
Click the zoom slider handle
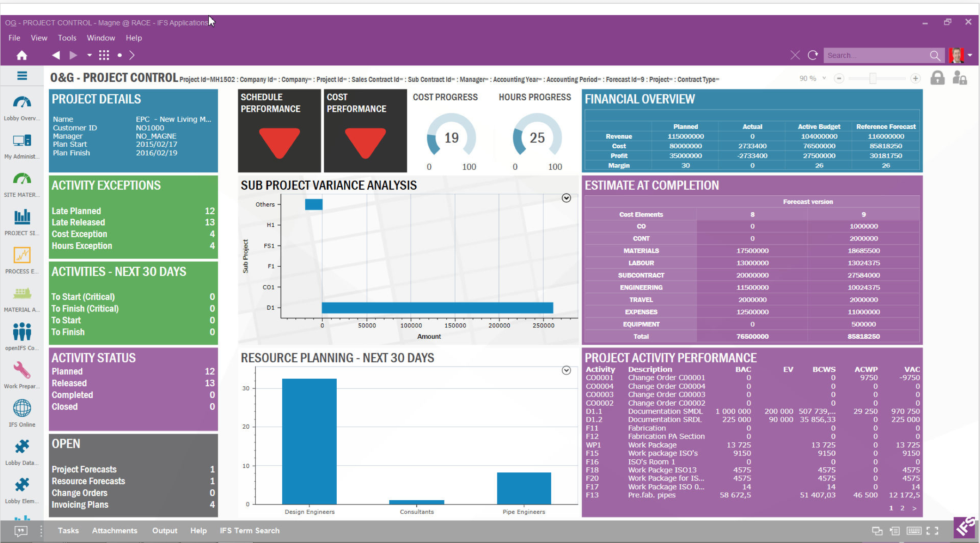pyautogui.click(x=873, y=79)
